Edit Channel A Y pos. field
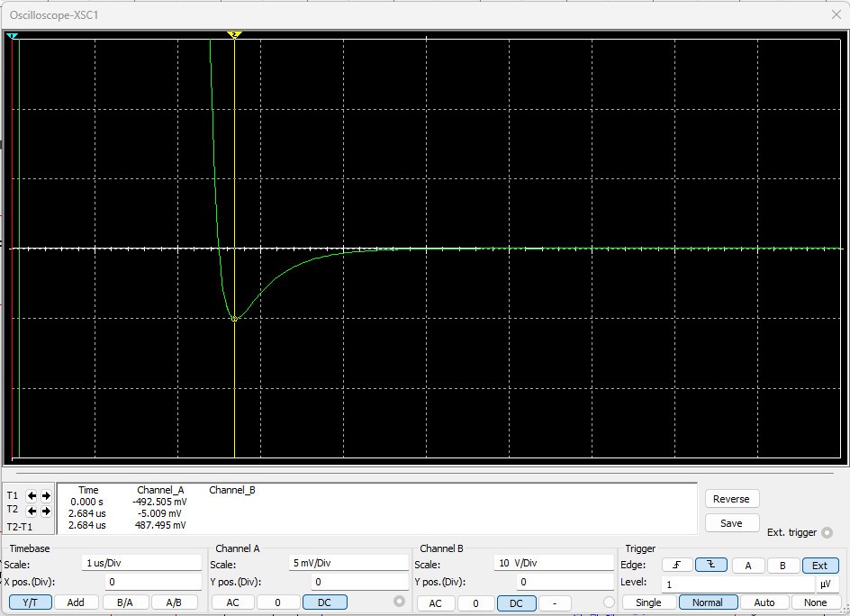Screen dimensions: 850x616 point(360,583)
